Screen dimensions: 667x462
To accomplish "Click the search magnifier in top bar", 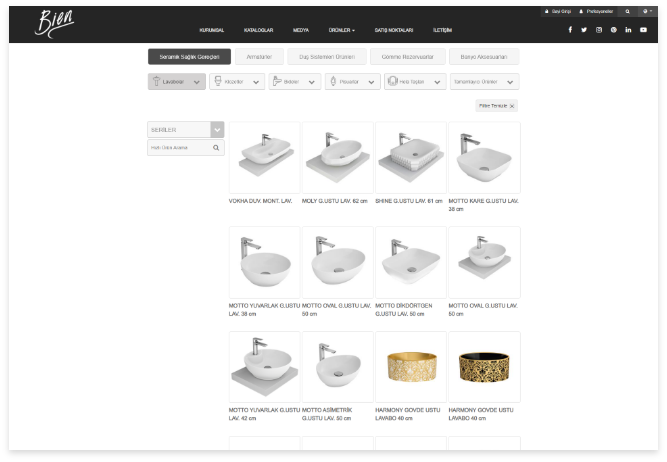I will pyautogui.click(x=627, y=11).
